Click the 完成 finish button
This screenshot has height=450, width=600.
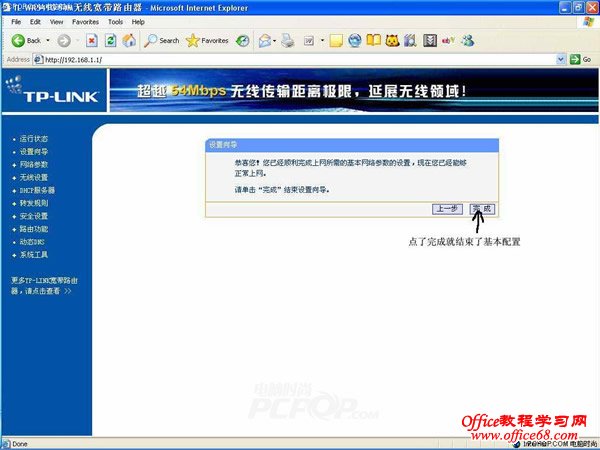(x=482, y=209)
